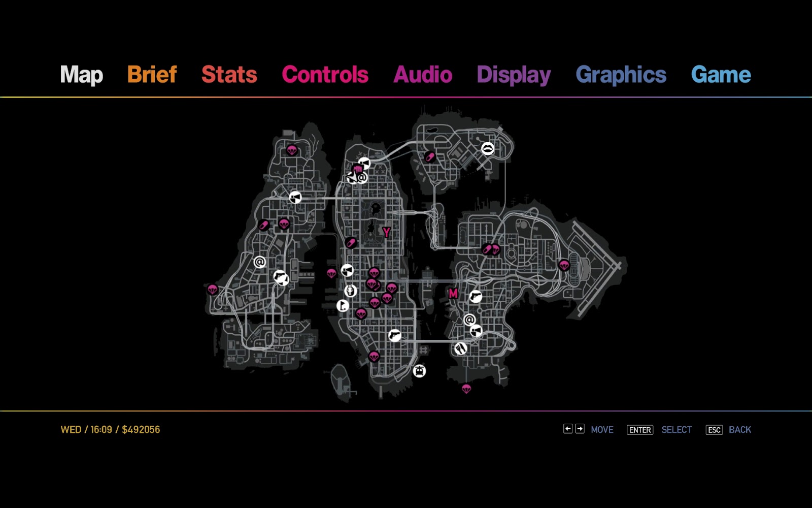This screenshot has height=508, width=812.
Task: Open the Display settings tab
Action: pos(514,75)
